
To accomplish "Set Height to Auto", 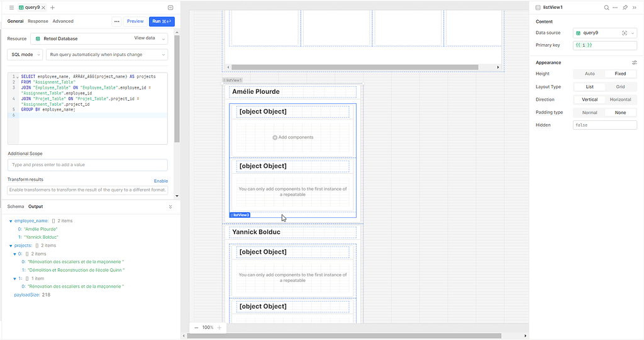I will click(x=589, y=74).
